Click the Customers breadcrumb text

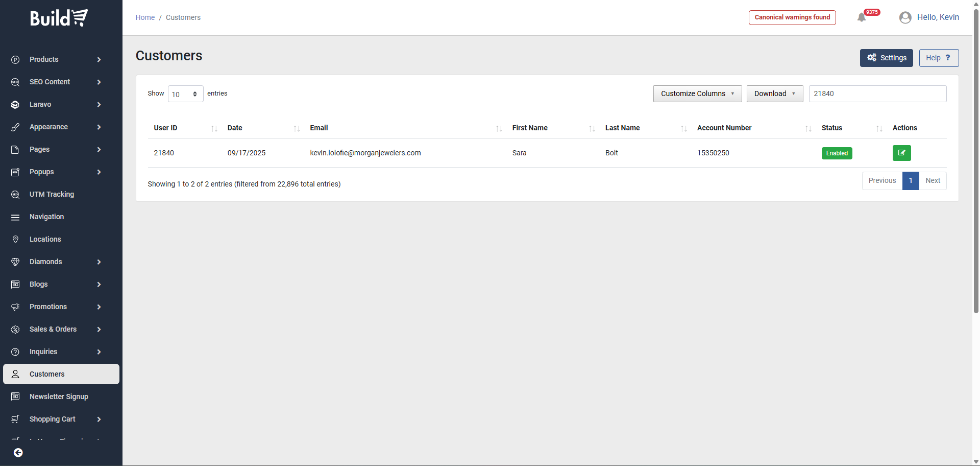pos(183,17)
